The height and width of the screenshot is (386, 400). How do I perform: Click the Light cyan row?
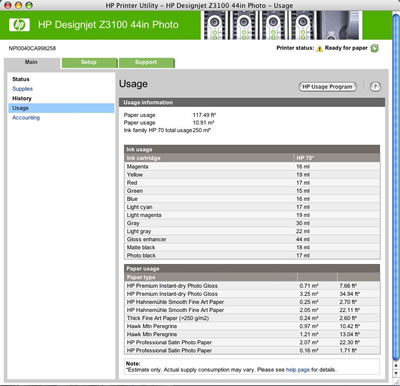click(252, 207)
